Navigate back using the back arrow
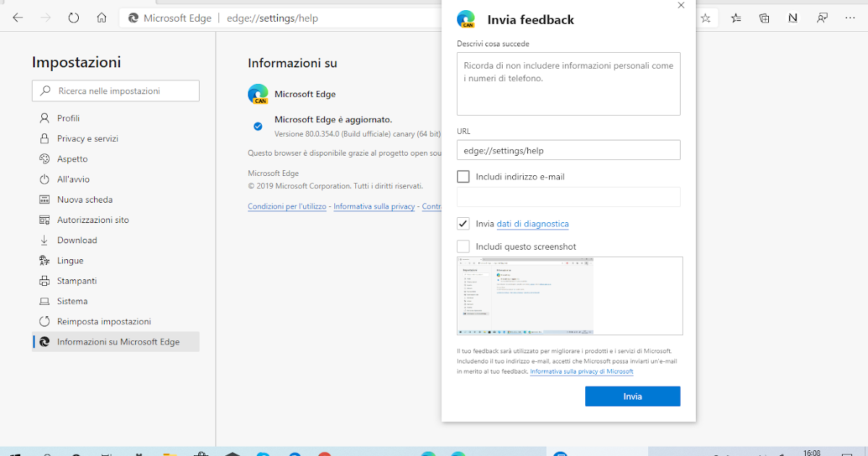Viewport: 868px width, 456px height. [17, 17]
